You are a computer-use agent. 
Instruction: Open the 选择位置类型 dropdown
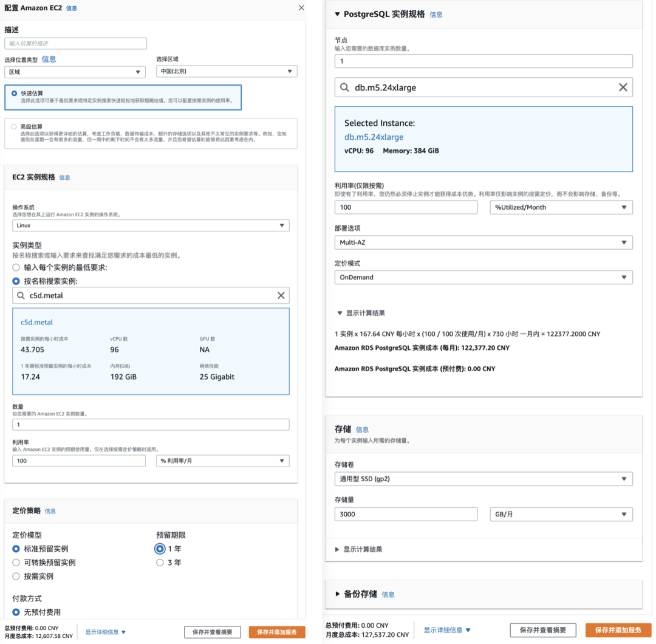75,72
